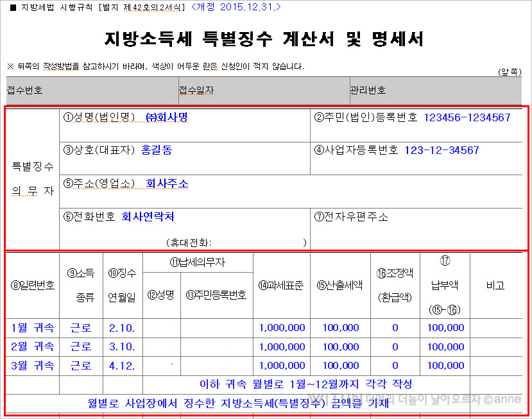Viewport: 532px width, 419px height.
Task: Click the 접수번호 header cell
Action: [92, 90]
